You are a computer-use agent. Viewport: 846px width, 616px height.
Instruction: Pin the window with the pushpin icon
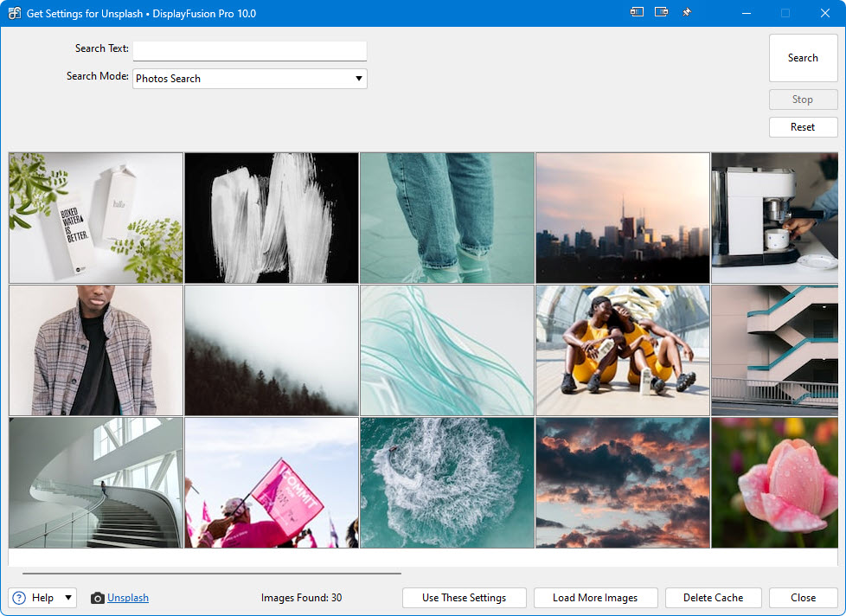pyautogui.click(x=687, y=13)
